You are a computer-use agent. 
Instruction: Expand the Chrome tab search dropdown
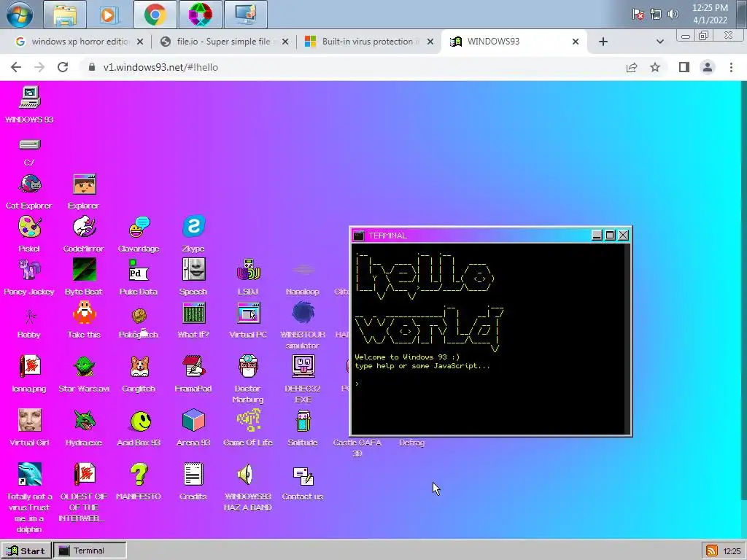pyautogui.click(x=659, y=42)
